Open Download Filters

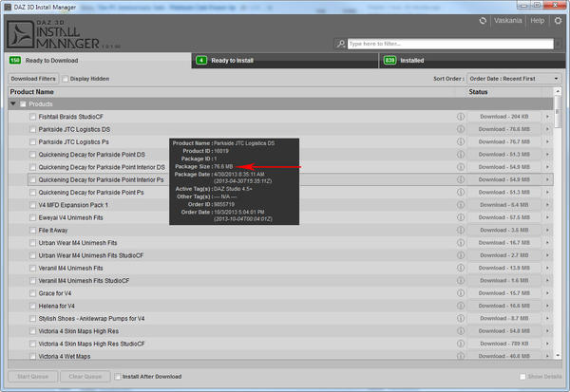[x=33, y=79]
